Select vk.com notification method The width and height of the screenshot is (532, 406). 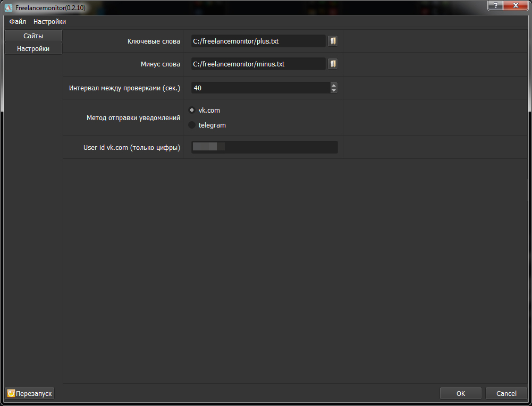pyautogui.click(x=192, y=110)
